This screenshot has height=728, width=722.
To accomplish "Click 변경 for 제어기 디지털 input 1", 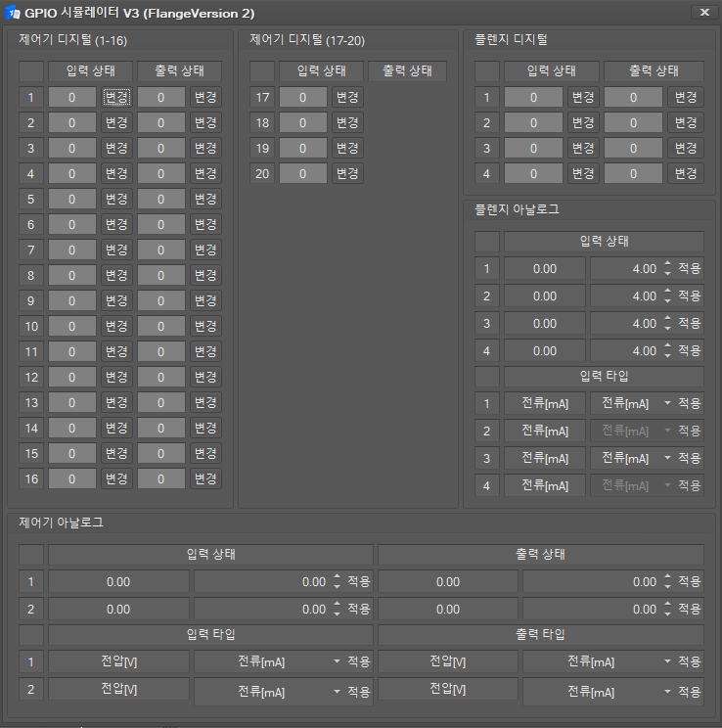I will (116, 97).
